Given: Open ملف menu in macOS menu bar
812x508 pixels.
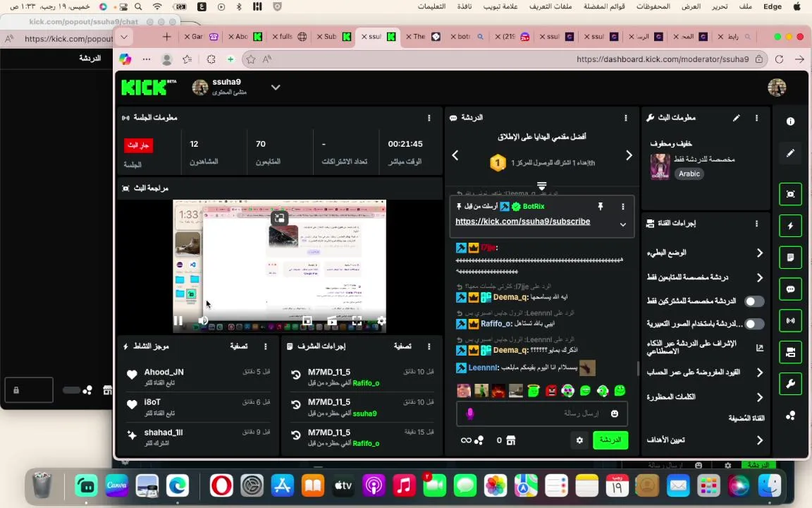Looking at the screenshot, I should pos(745,6).
